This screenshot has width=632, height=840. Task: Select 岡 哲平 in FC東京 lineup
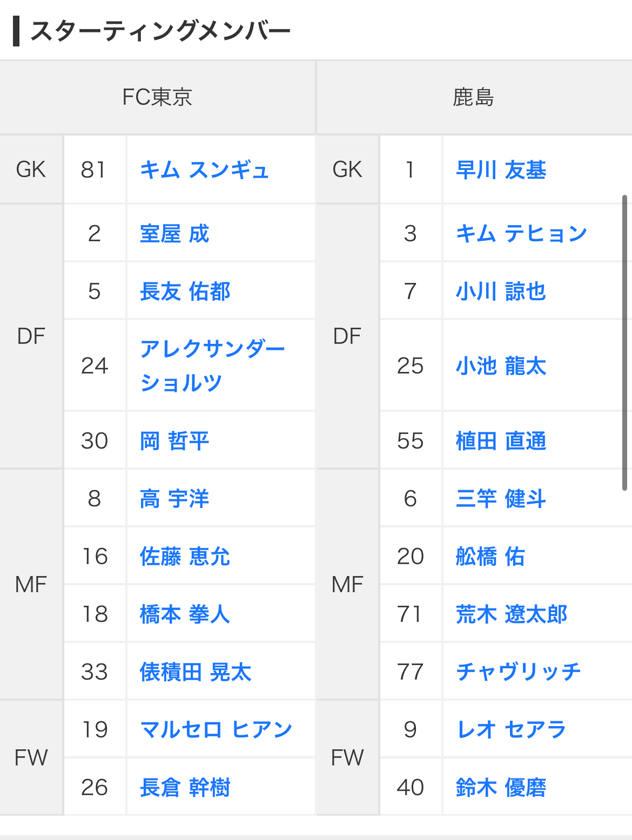[x=174, y=441]
